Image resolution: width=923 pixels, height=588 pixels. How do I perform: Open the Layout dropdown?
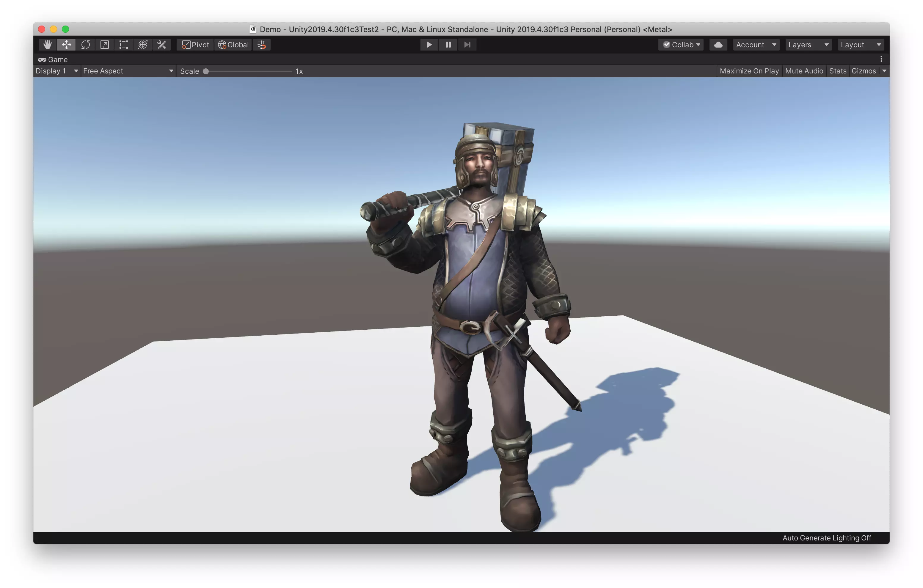pos(861,45)
